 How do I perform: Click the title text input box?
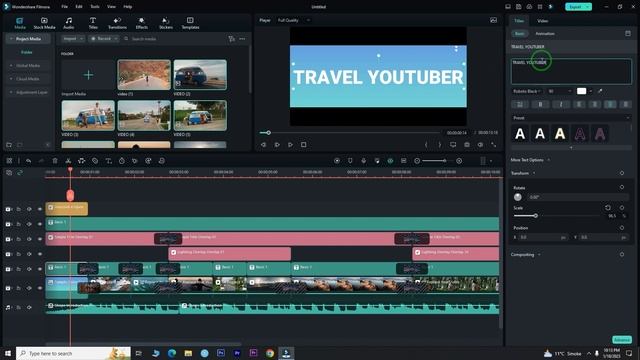[x=571, y=71]
